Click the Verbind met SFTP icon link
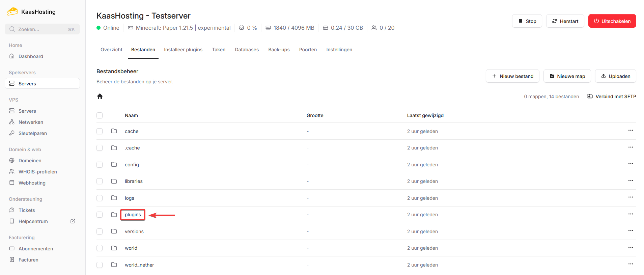The width and height of the screenshot is (644, 275). (590, 97)
